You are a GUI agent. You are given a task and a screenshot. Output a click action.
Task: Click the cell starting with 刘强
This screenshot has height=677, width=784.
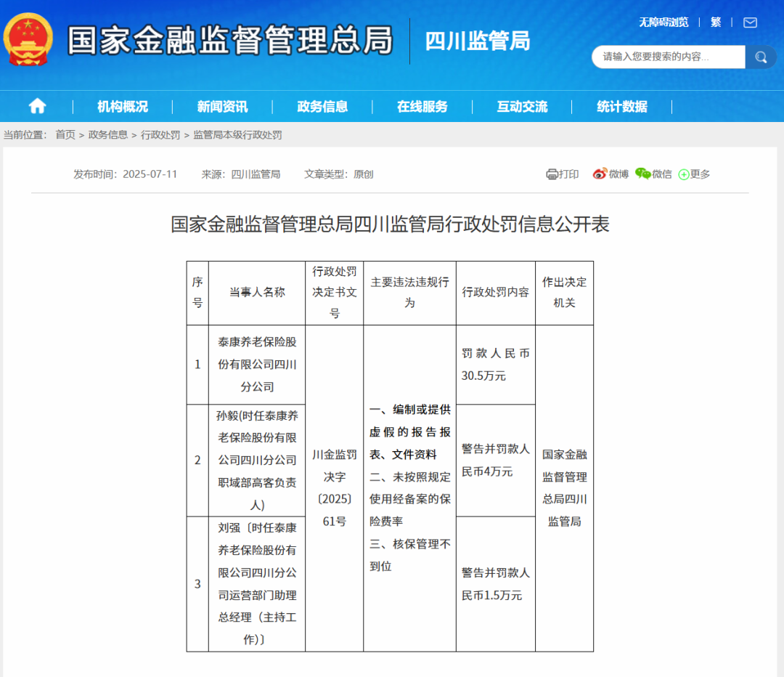(x=257, y=584)
